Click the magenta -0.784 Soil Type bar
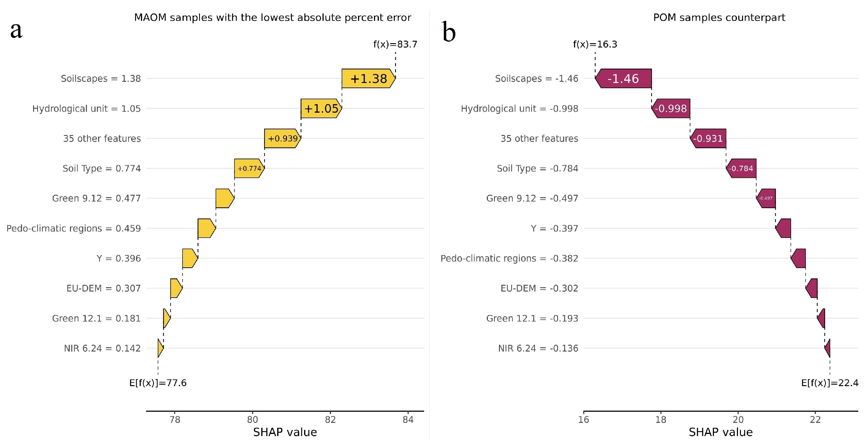This screenshot has width=868, height=448. 741,168
